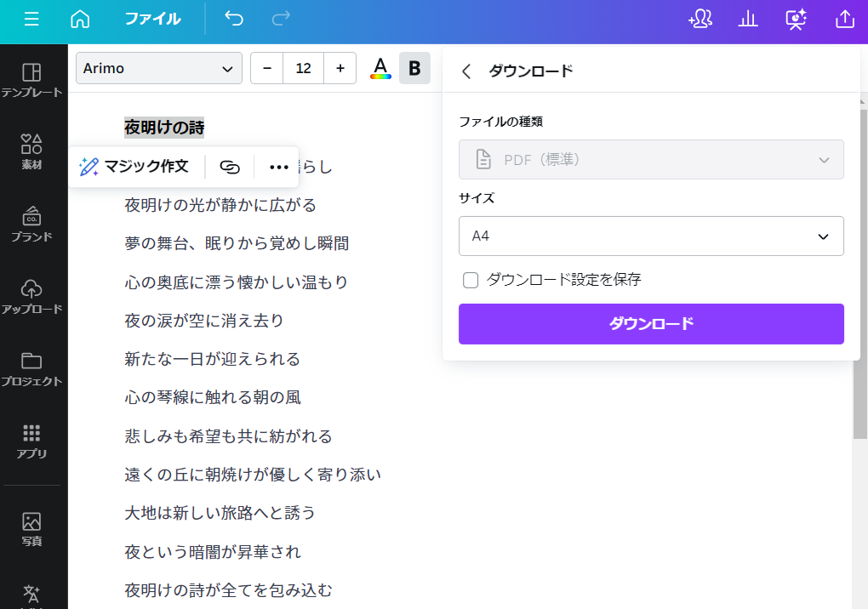Click the purple ダウンロード button
868x609 pixels.
(651, 323)
